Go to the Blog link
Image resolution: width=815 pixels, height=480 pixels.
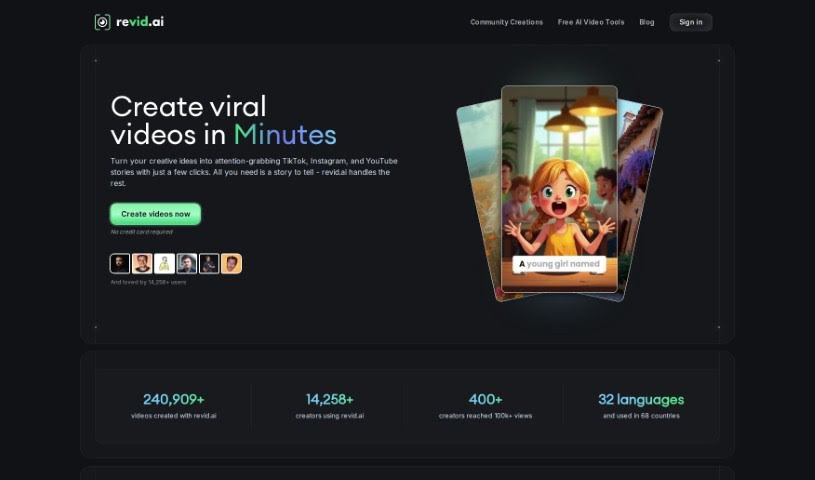647,22
